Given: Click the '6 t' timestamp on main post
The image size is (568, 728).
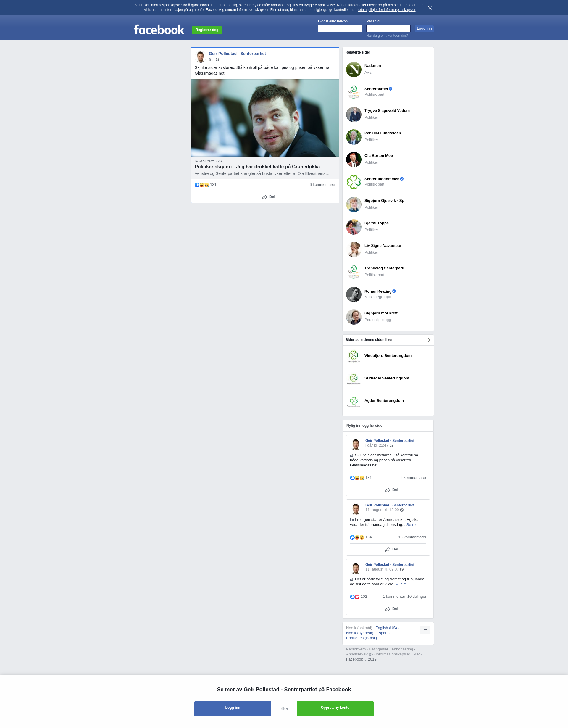Looking at the screenshot, I should pos(211,60).
